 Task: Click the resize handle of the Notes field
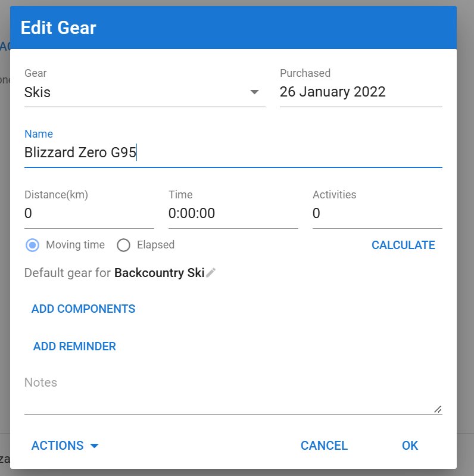[x=438, y=409]
